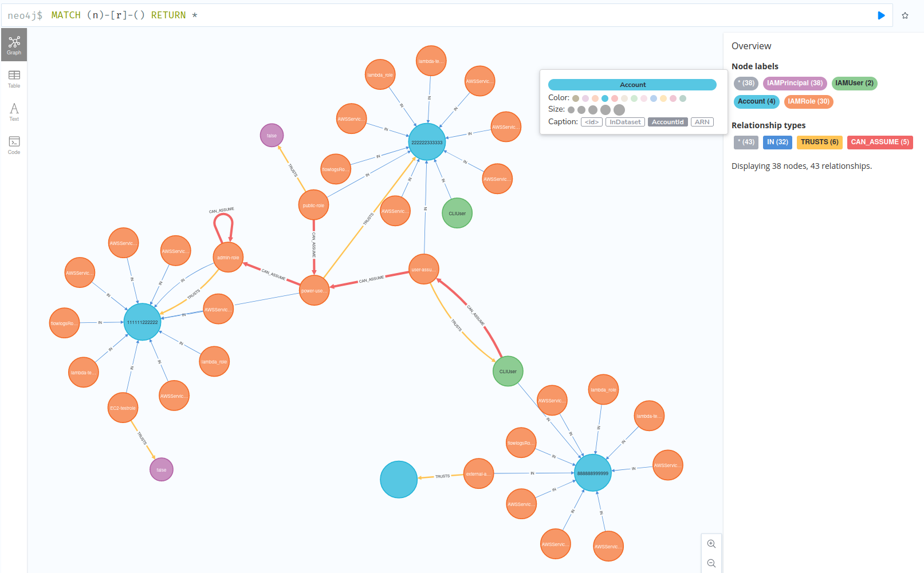924x573 pixels.
Task: Select the Graph view in the sidebar
Action: [x=14, y=44]
